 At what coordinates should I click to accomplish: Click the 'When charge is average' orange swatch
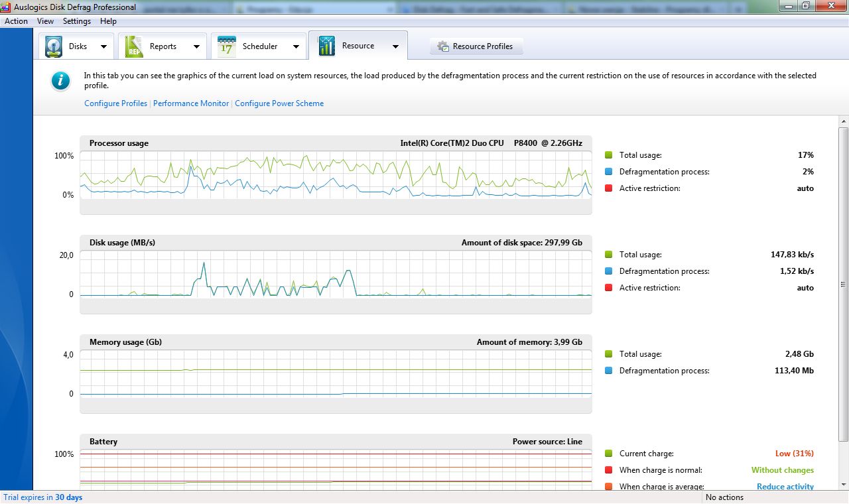(x=608, y=487)
